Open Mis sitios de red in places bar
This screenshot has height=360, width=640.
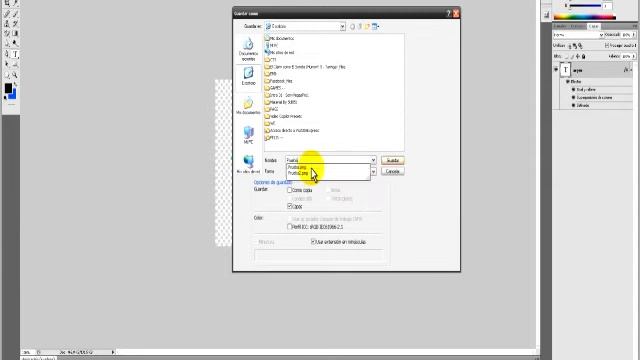click(x=248, y=164)
